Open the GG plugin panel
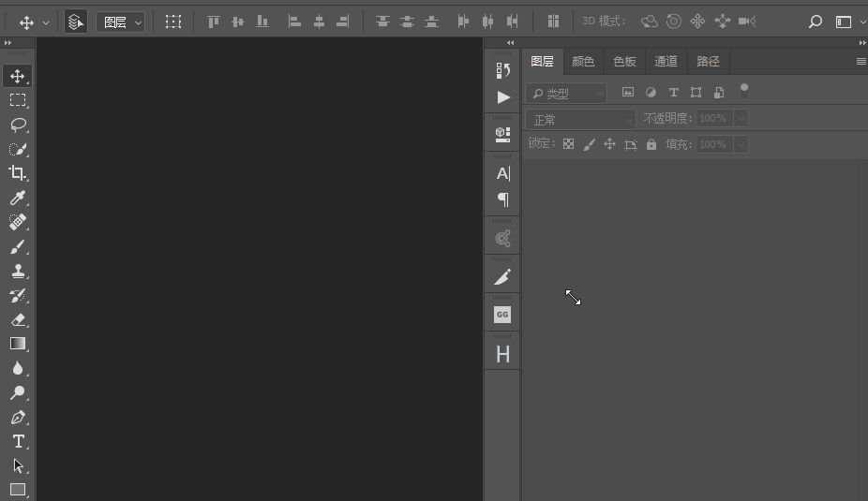Image resolution: width=868 pixels, height=501 pixels. tap(502, 315)
